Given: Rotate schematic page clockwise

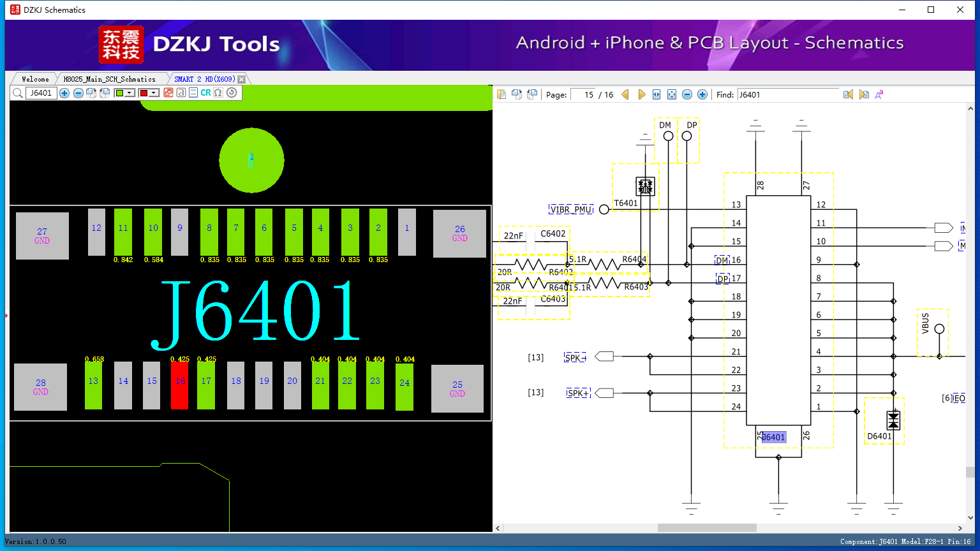Looking at the screenshot, I should click(x=517, y=94).
